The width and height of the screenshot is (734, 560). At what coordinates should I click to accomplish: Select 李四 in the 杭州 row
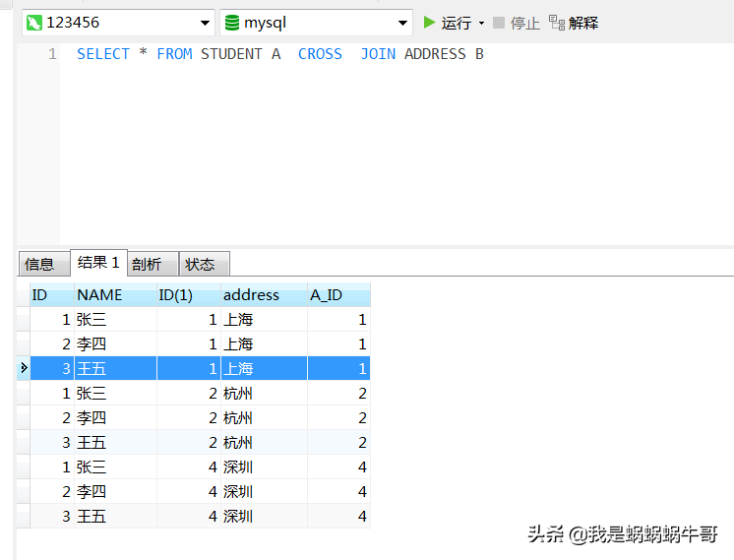click(x=115, y=417)
